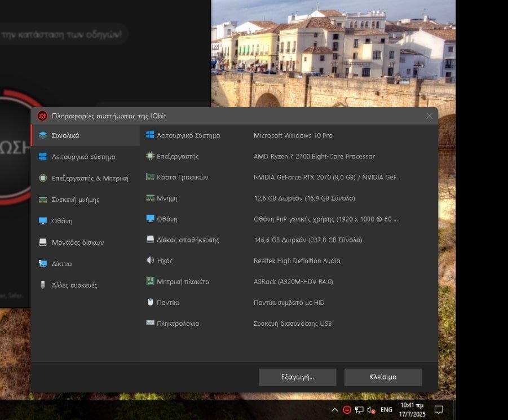Switch to Επεξεργαστής & Μητρική section
This screenshot has width=508, height=420.
tap(86, 178)
